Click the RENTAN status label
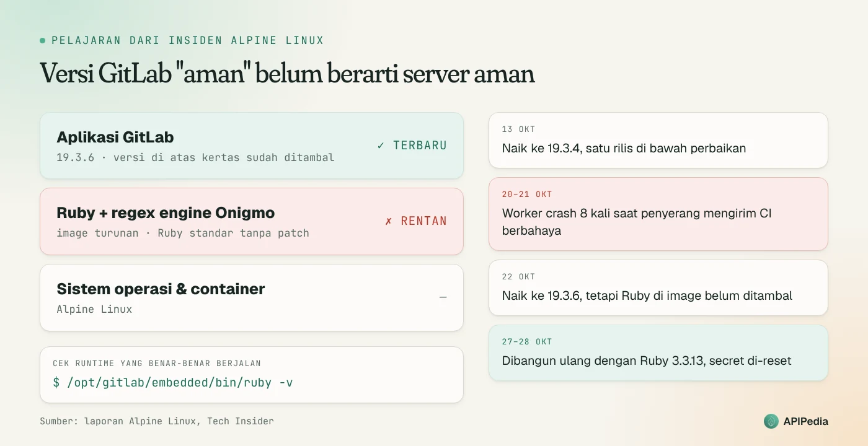The image size is (868, 446). 423,221
